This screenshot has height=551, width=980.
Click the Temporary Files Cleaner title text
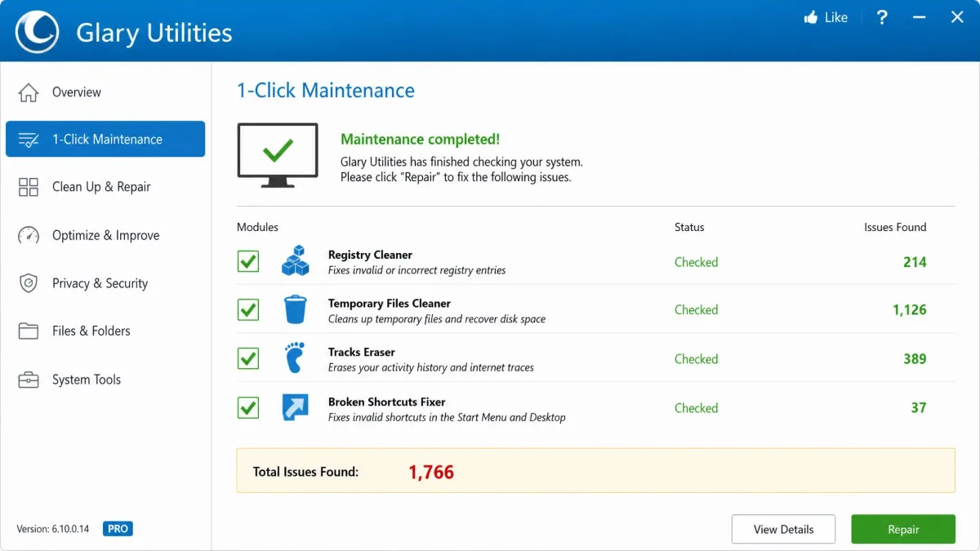point(390,304)
